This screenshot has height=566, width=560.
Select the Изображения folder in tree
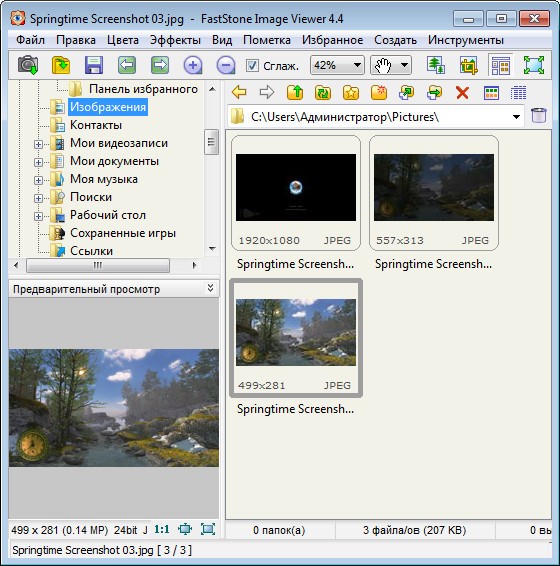108,107
